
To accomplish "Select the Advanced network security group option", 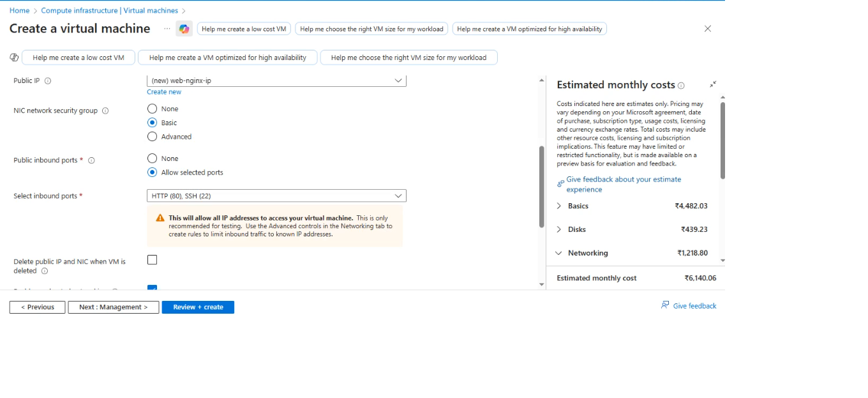I will [x=152, y=137].
